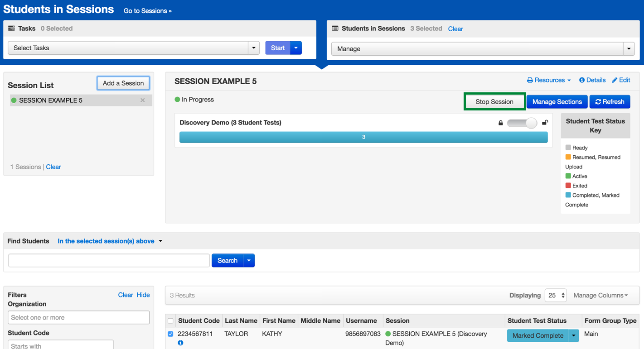
Task: Remove SESSION EXAMPLE 5 with the x icon
Action: 143,100
